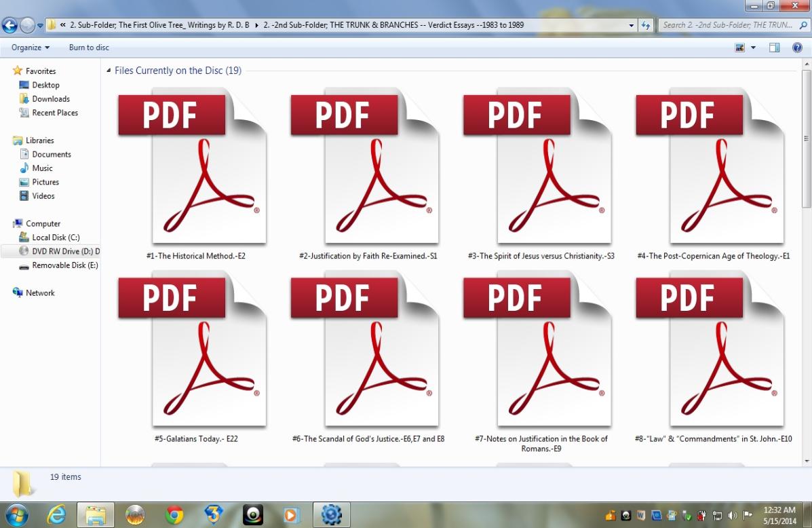Viewport: 812px width, 528px height.
Task: Click the filename #5-Galatians Today.- E22
Action: [x=196, y=439]
